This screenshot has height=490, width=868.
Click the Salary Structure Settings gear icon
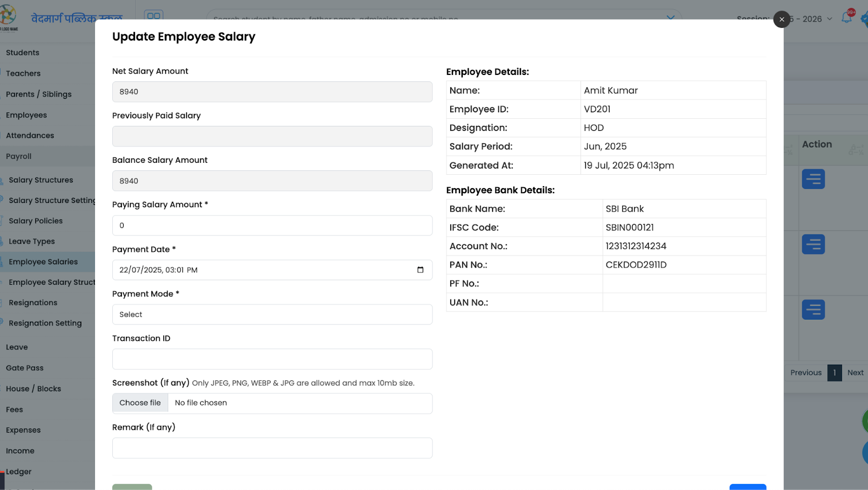[x=3, y=200]
